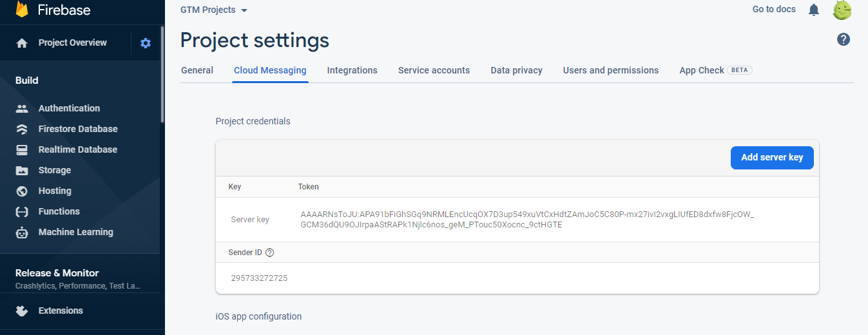This screenshot has width=868, height=335.
Task: Click the Project settings page title
Action: 255,41
